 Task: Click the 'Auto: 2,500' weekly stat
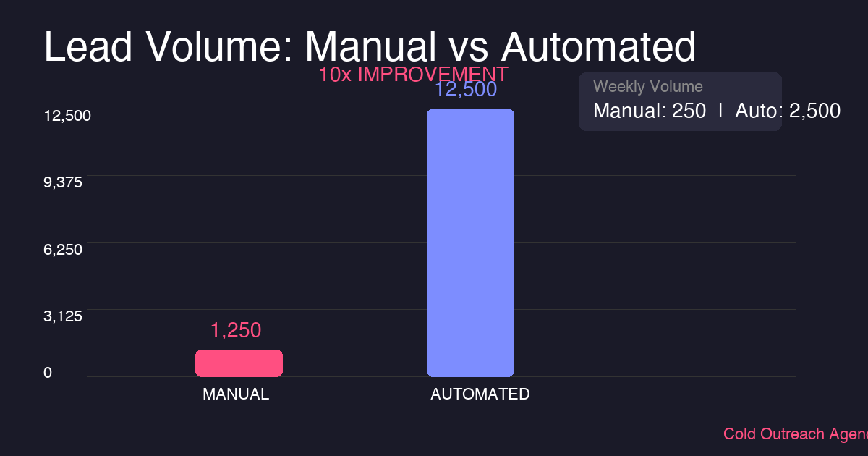[x=788, y=111]
